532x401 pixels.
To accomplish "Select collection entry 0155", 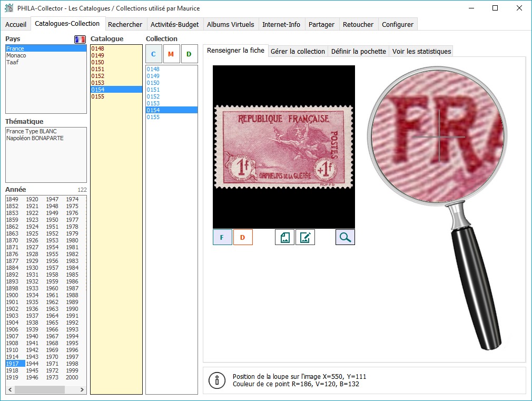I will tap(172, 117).
